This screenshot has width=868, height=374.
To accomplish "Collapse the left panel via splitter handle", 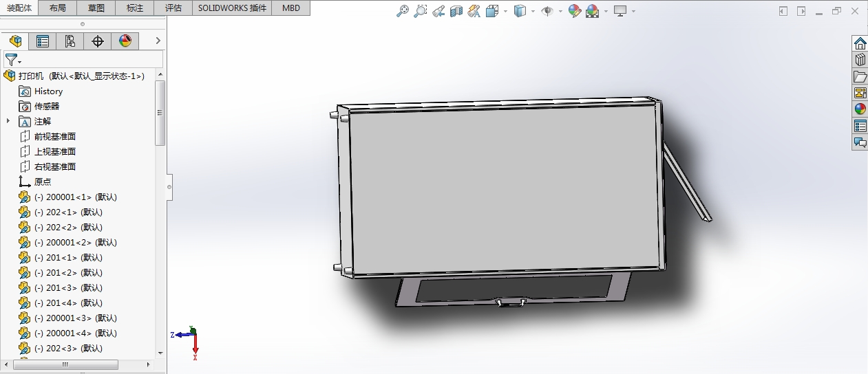I will pyautogui.click(x=169, y=186).
